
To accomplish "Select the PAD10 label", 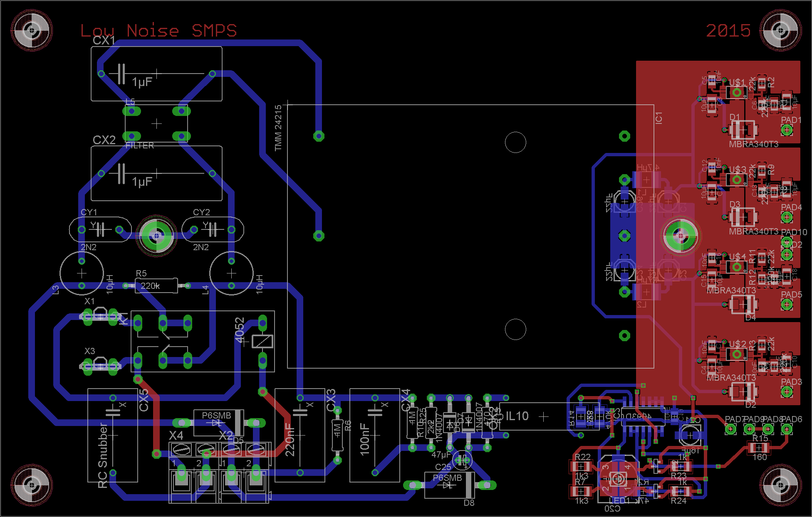I will click(x=794, y=232).
